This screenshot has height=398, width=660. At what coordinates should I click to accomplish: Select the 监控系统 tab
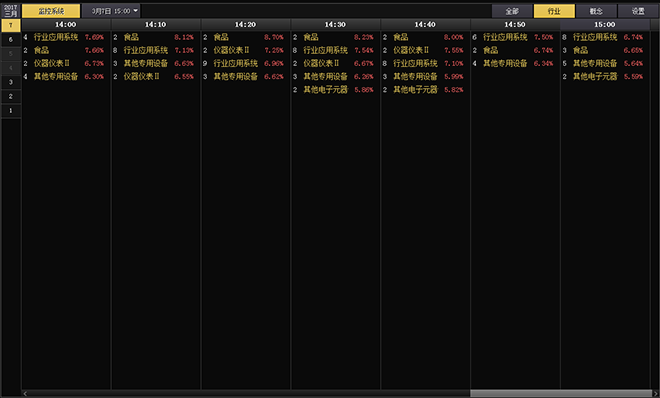[x=51, y=11]
